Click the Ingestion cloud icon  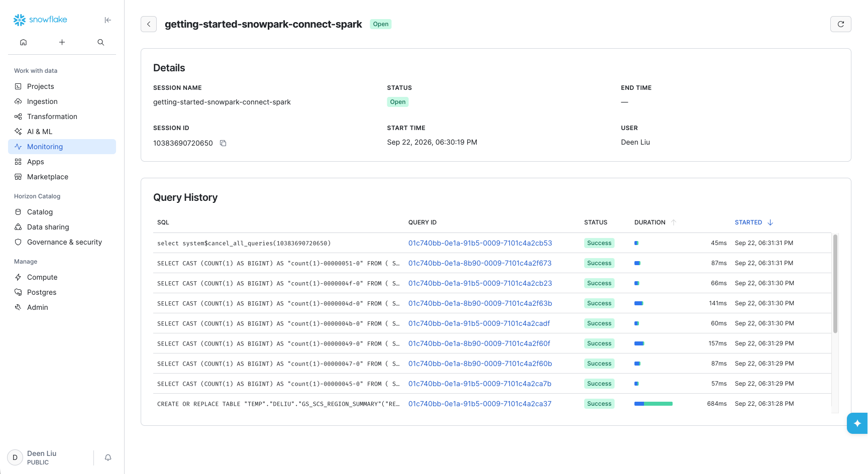18,101
